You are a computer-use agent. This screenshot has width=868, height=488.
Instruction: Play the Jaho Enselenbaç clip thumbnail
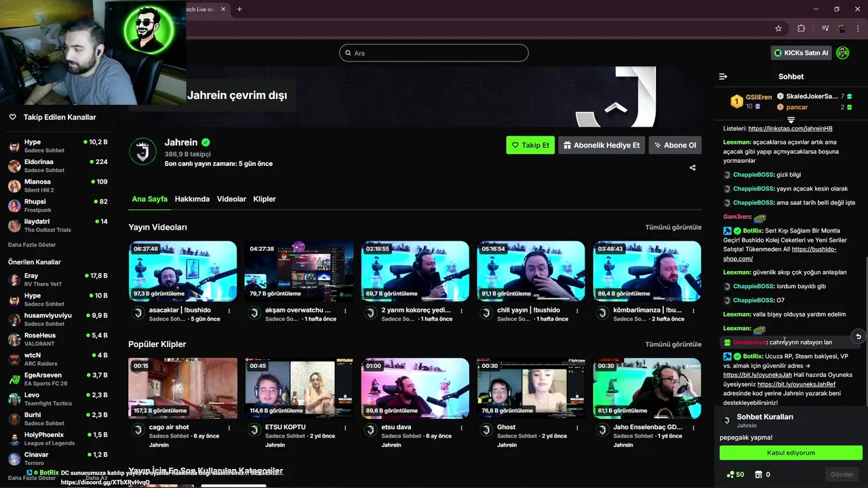647,388
